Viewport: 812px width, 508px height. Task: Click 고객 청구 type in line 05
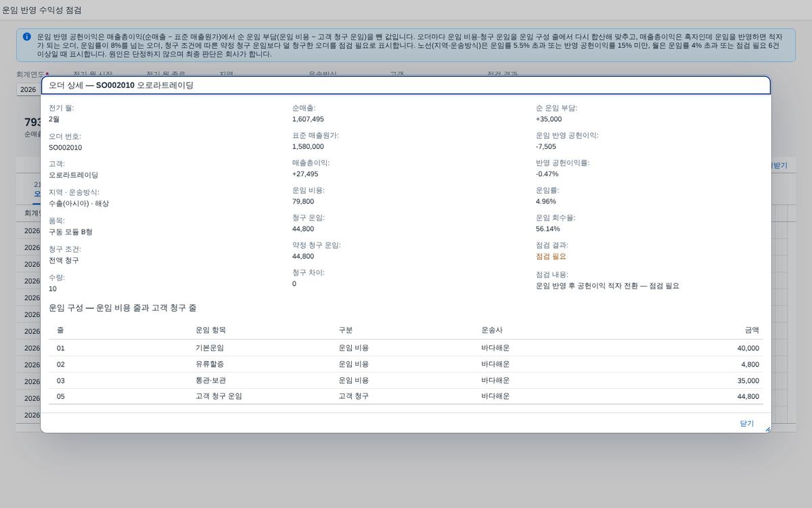tap(353, 396)
